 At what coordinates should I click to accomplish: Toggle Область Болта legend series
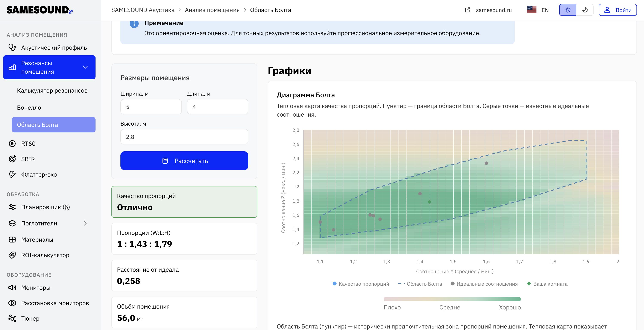coord(420,284)
